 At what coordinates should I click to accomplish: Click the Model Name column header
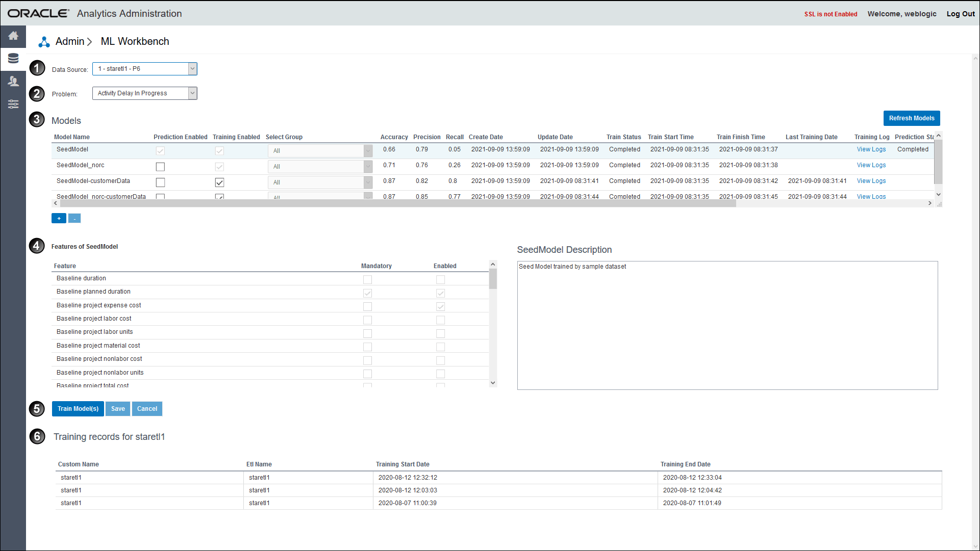(72, 137)
